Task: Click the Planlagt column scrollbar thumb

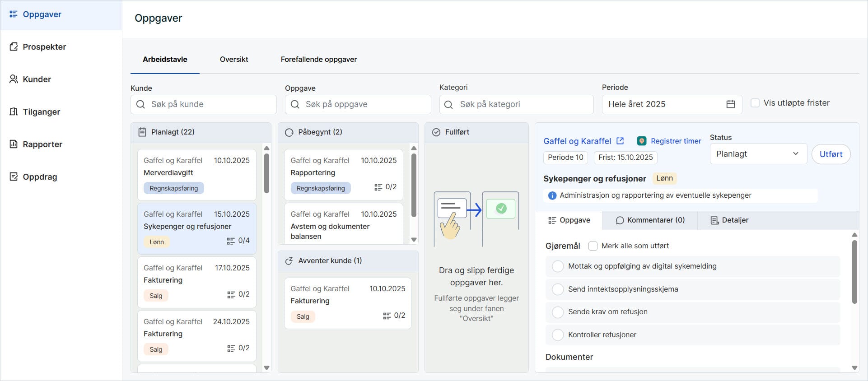Action: 266,173
